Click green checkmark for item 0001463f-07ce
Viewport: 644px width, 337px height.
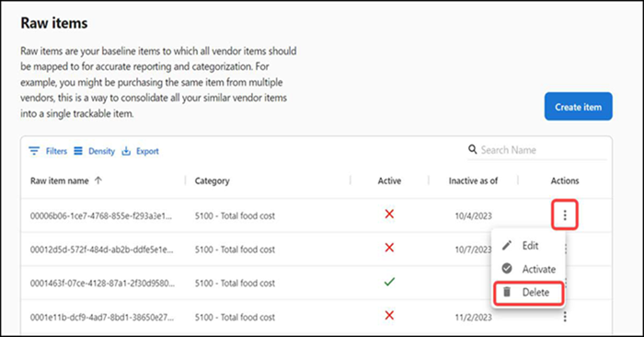coord(389,282)
